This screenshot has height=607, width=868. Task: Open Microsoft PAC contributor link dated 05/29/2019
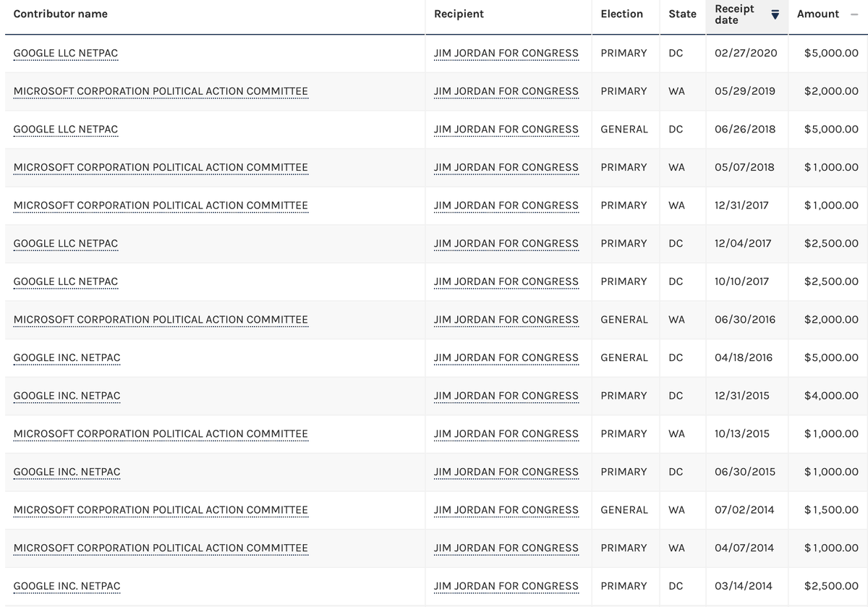(x=161, y=91)
